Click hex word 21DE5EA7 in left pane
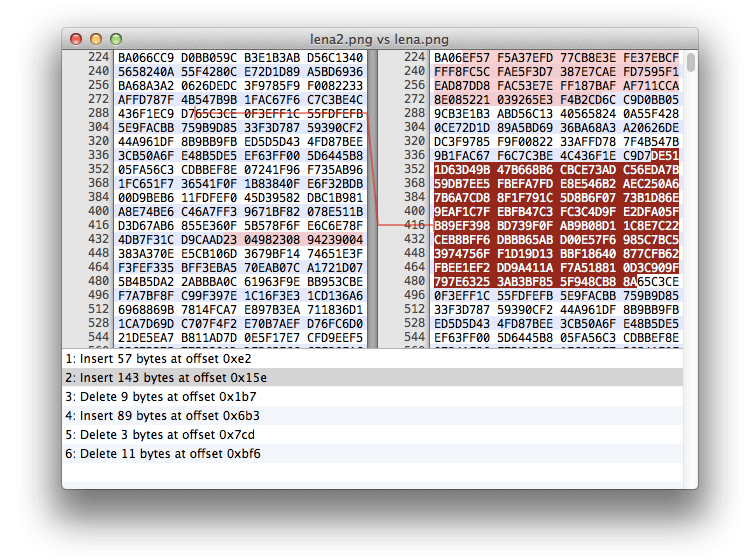744x560 pixels. coord(146,338)
